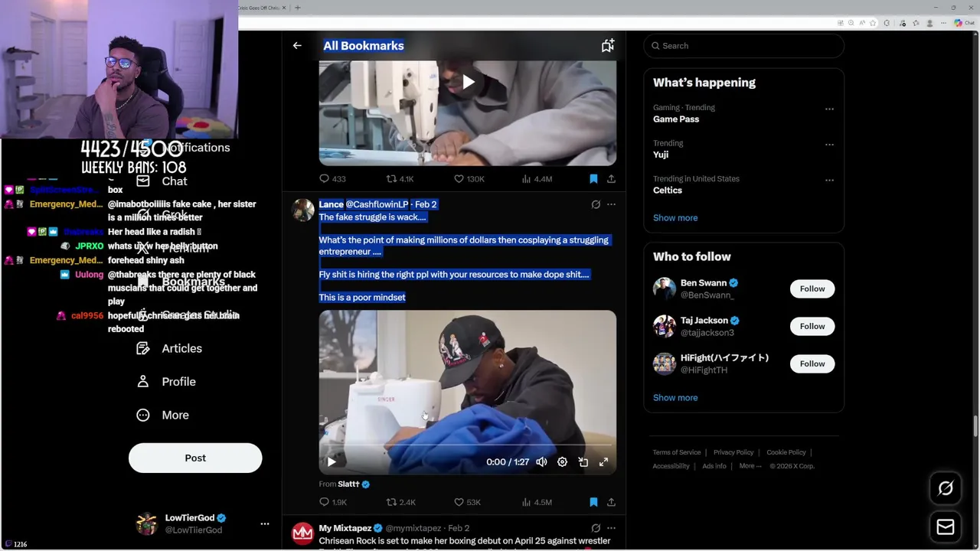Screen dimensions: 980x551
Task: Follow Taj Jackson
Action: point(812,326)
